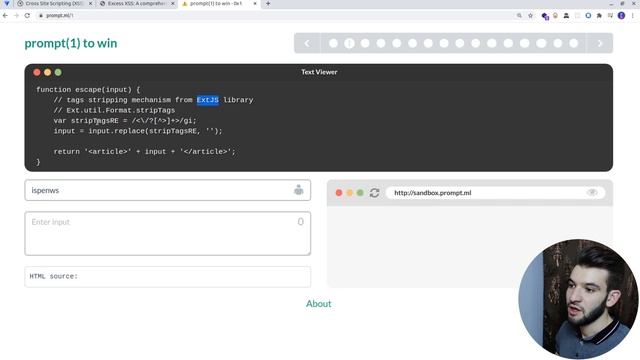Click the blue circle extension icon in the toolbar
This screenshot has width=640, height=360.
click(x=588, y=16)
